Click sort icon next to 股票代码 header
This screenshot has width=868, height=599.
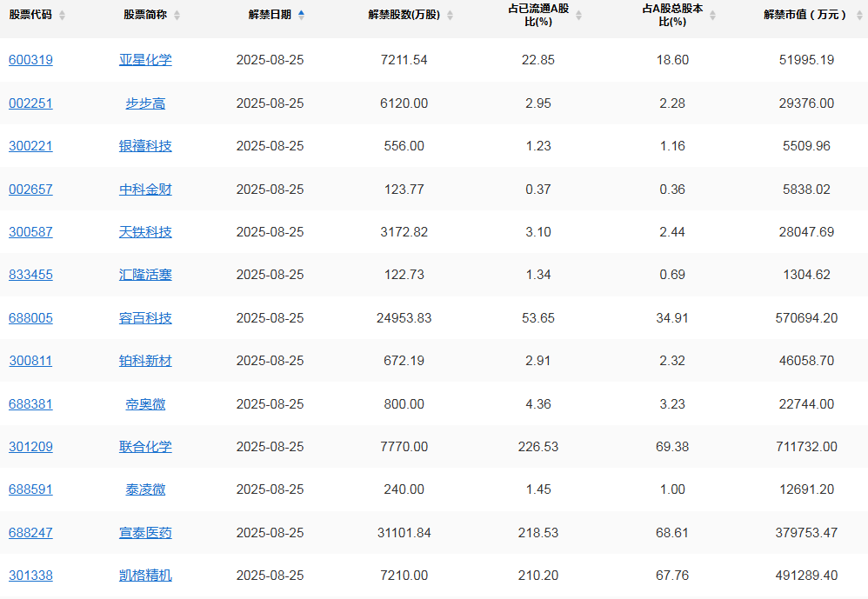pyautogui.click(x=62, y=16)
